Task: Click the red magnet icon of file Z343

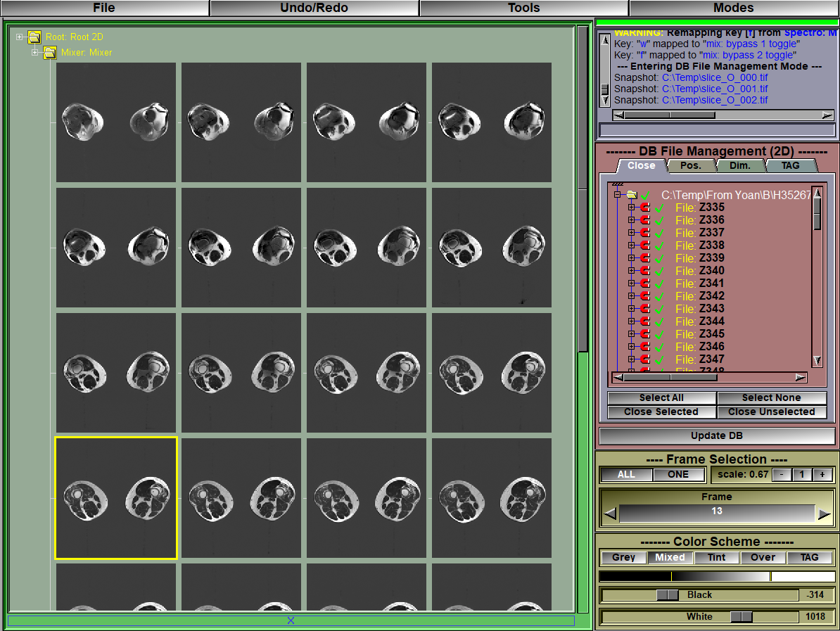Action: pos(644,309)
